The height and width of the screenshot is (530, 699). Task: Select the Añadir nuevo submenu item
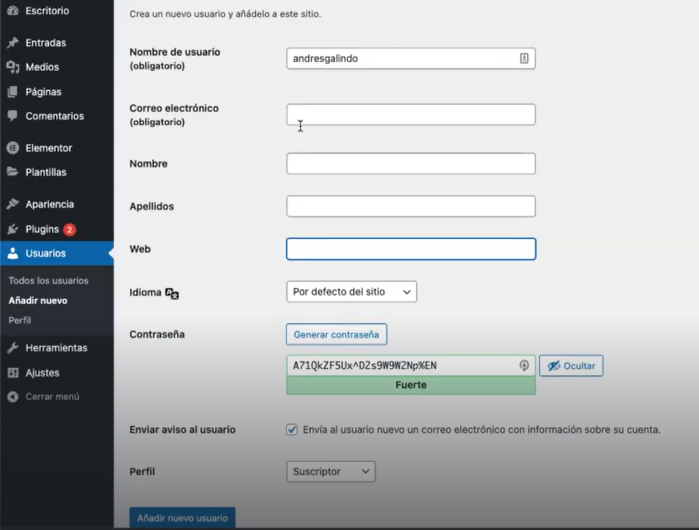[x=38, y=300]
